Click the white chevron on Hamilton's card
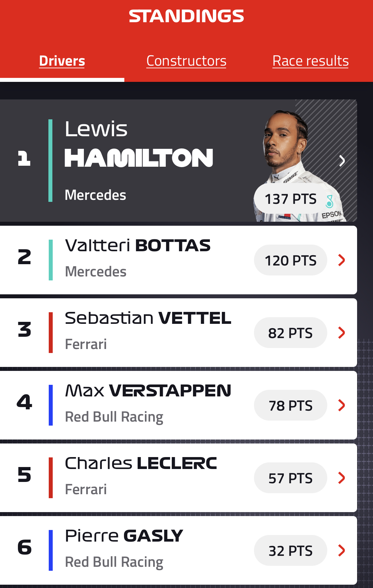The height and width of the screenshot is (588, 373). pyautogui.click(x=342, y=161)
